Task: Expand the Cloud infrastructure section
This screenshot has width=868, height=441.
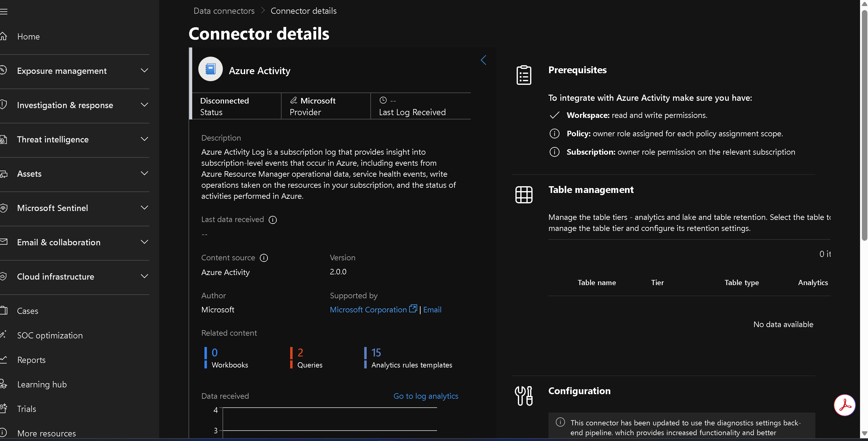Action: coord(144,277)
